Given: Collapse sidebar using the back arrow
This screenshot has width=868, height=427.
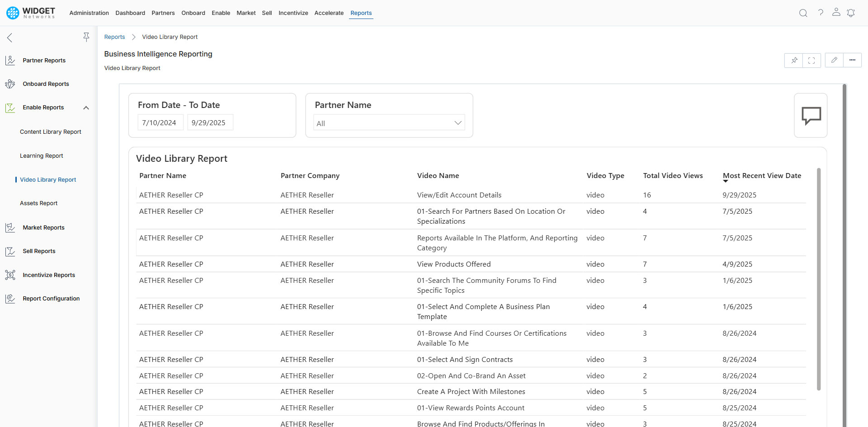Looking at the screenshot, I should point(9,38).
